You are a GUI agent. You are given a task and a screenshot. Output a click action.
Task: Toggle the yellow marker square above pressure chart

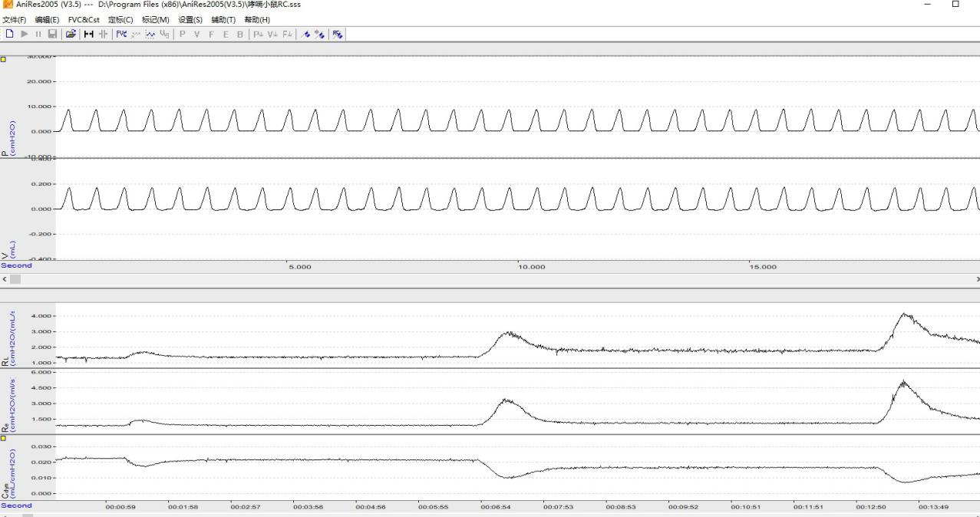(x=3, y=58)
